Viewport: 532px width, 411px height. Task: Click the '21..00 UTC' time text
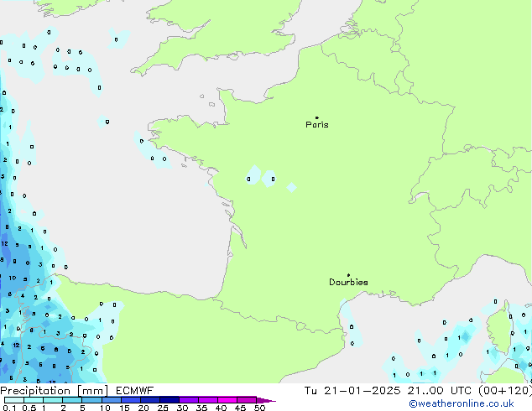[x=440, y=391]
